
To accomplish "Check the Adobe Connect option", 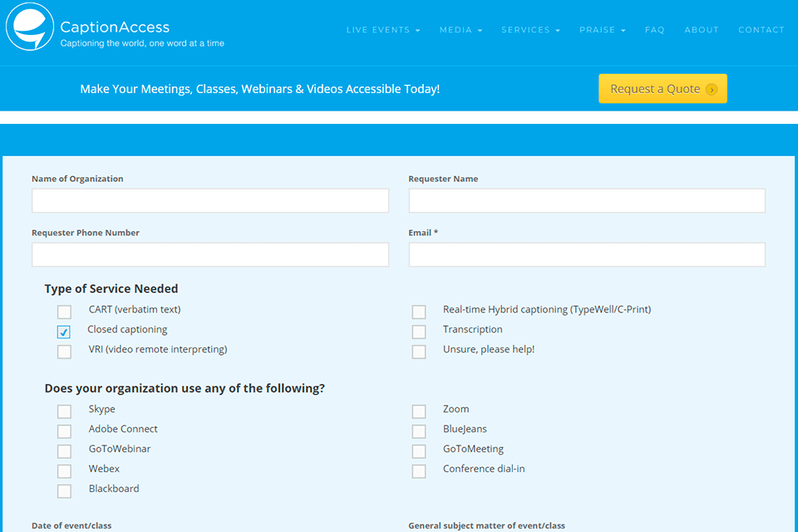I will tap(64, 431).
